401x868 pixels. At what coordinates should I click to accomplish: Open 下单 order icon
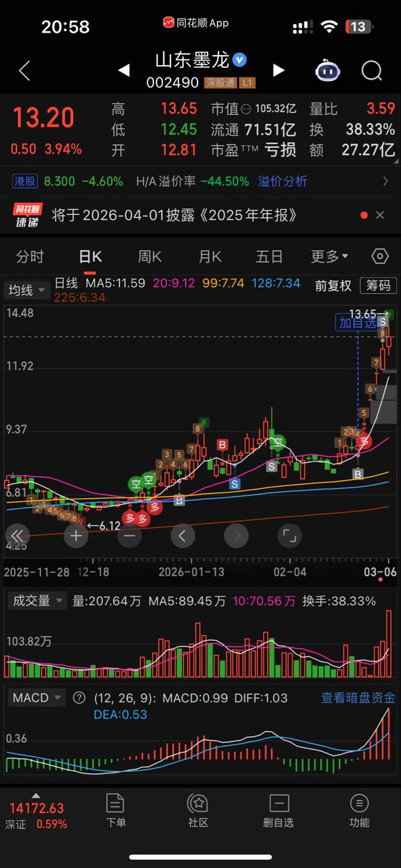coord(116,811)
